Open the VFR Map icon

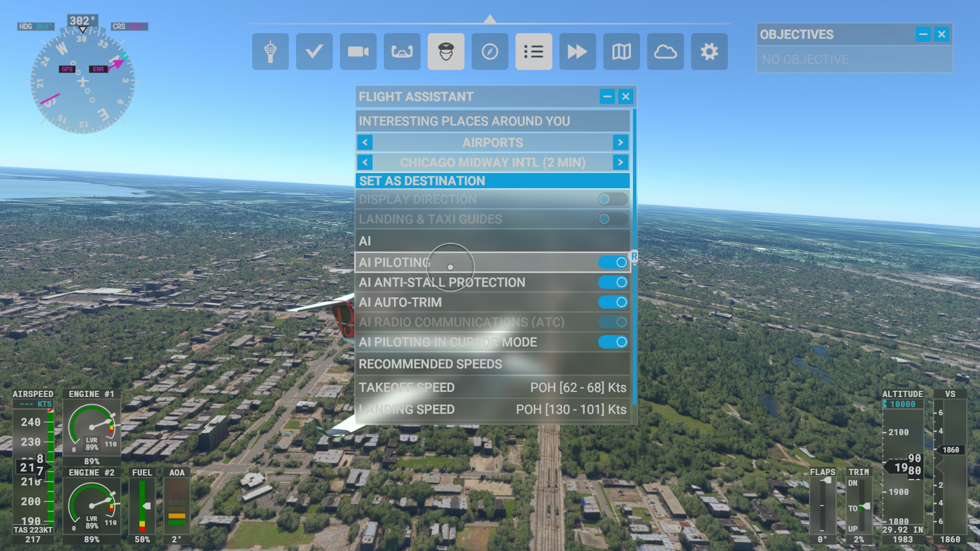point(621,51)
